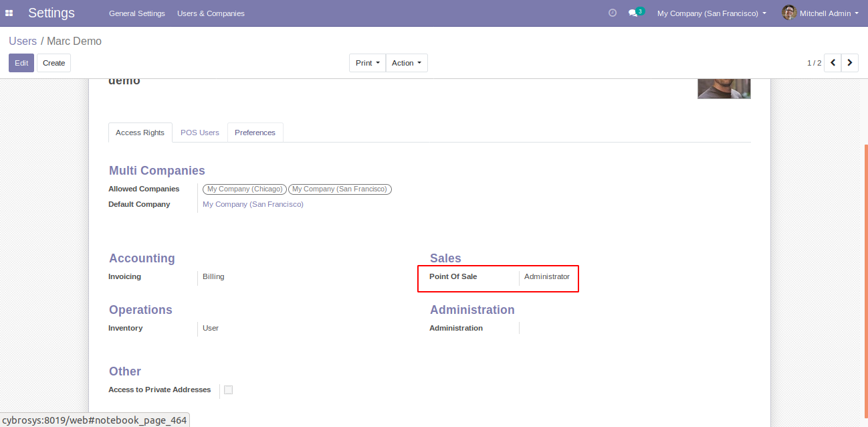Screen dimensions: 868x427
Task: Open the conversations chat icon
Action: click(x=633, y=13)
